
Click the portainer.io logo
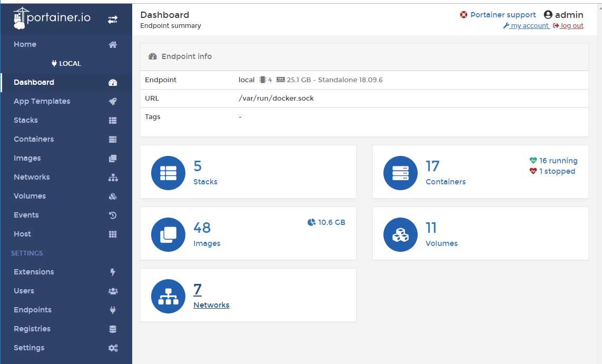point(52,18)
